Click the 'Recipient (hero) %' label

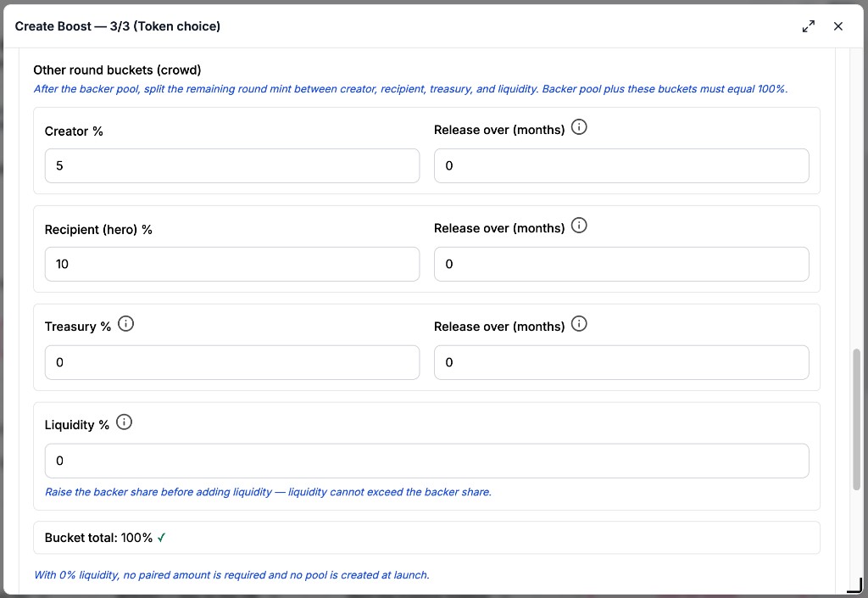[x=98, y=230]
